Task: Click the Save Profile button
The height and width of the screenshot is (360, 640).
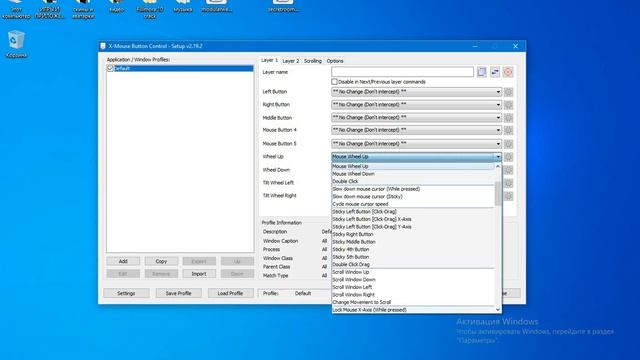Action: [178, 293]
